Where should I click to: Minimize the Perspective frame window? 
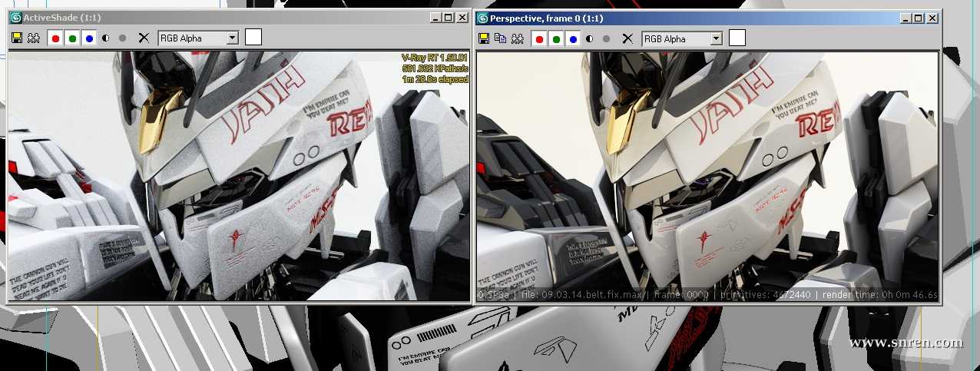click(906, 18)
